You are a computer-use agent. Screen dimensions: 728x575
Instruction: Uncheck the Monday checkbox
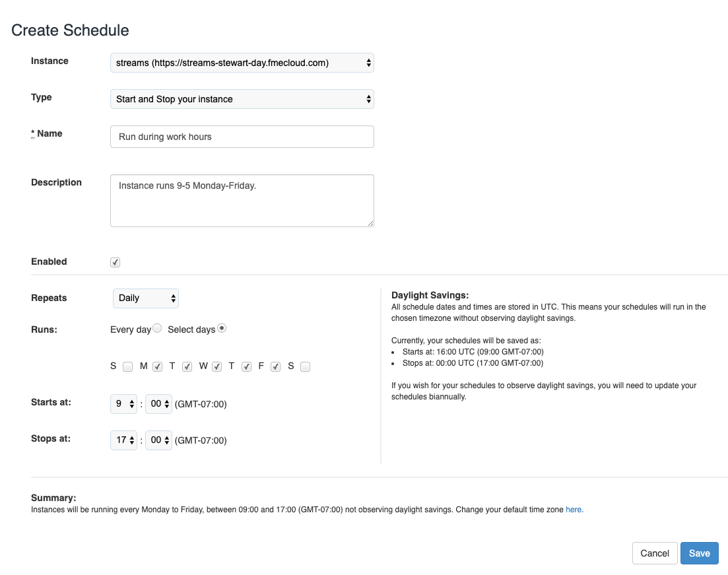(x=157, y=367)
